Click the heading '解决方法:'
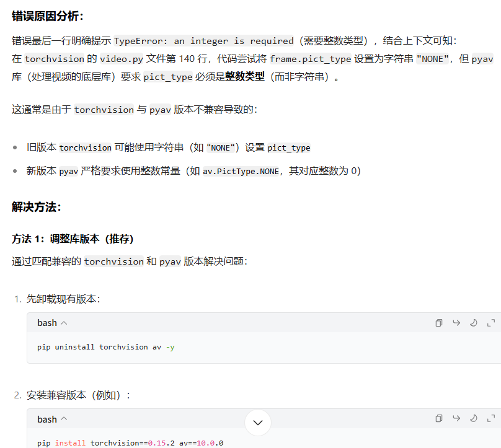 point(37,207)
